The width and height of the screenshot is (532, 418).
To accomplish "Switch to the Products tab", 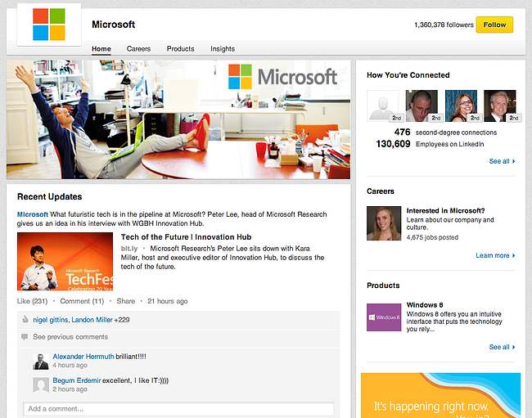I will click(181, 49).
